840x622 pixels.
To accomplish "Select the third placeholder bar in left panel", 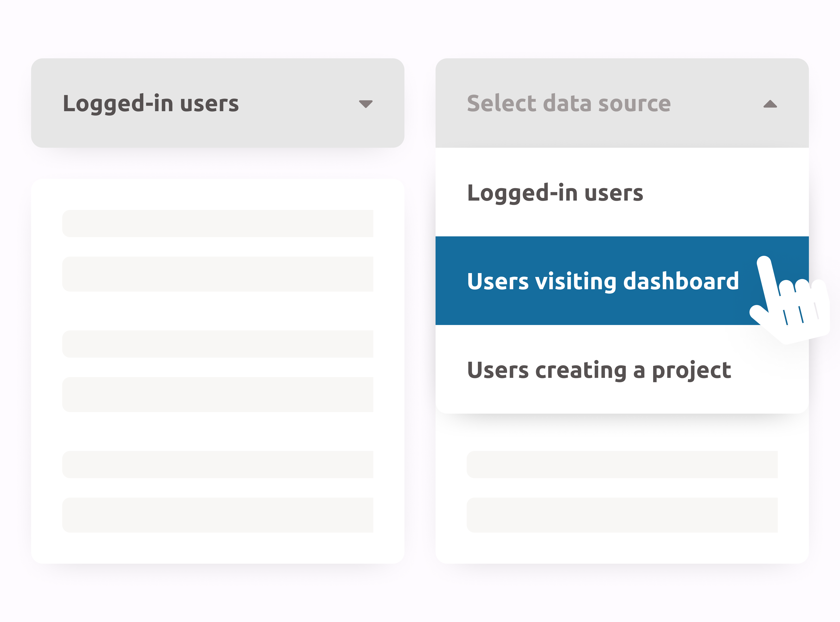I will pyautogui.click(x=217, y=344).
